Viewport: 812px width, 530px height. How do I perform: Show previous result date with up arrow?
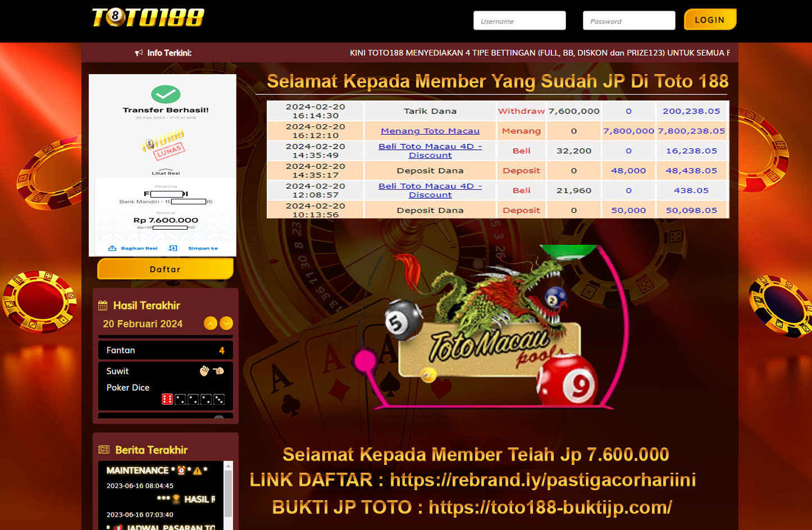[x=211, y=323]
